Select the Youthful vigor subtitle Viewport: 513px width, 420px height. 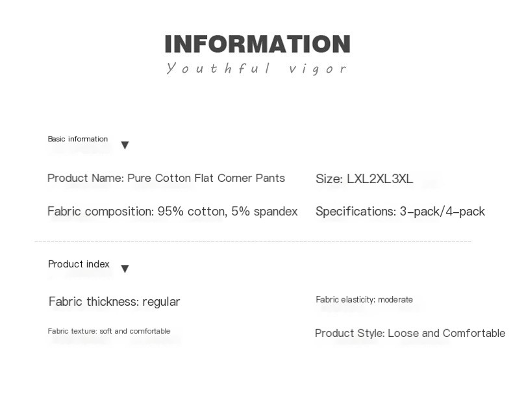click(x=256, y=68)
